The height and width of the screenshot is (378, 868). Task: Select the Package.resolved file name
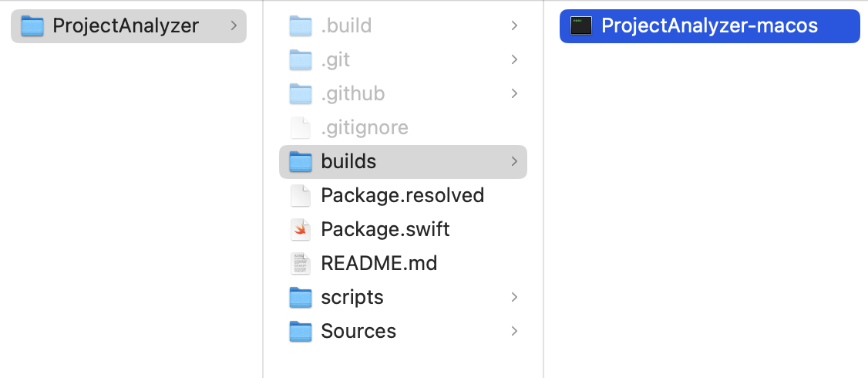[402, 195]
